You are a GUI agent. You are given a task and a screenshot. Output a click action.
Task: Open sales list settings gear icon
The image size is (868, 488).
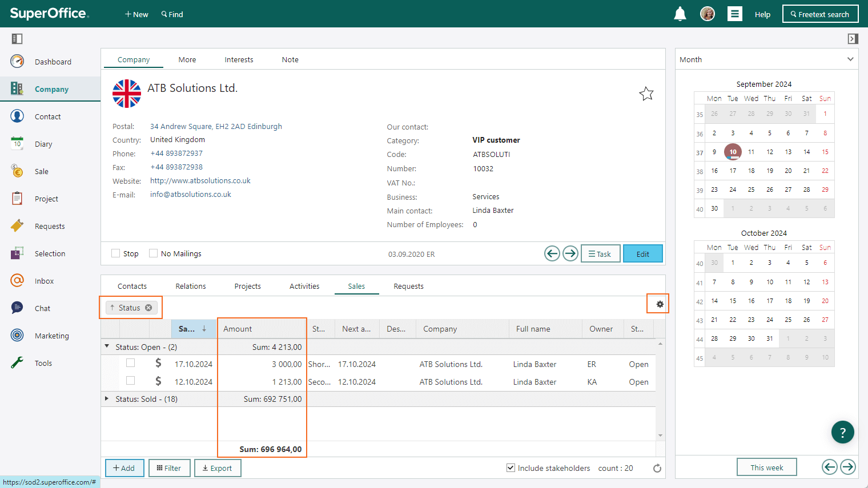tap(660, 304)
